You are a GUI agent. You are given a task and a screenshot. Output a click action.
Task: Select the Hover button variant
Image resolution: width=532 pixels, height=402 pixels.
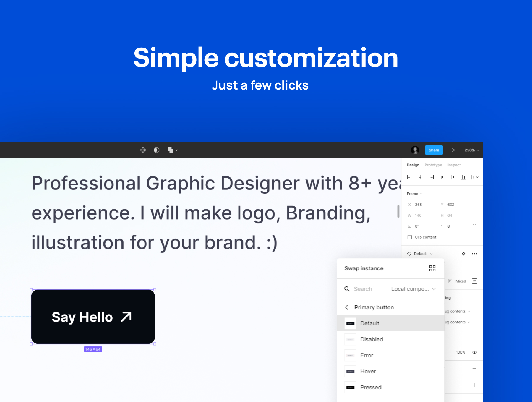(368, 371)
